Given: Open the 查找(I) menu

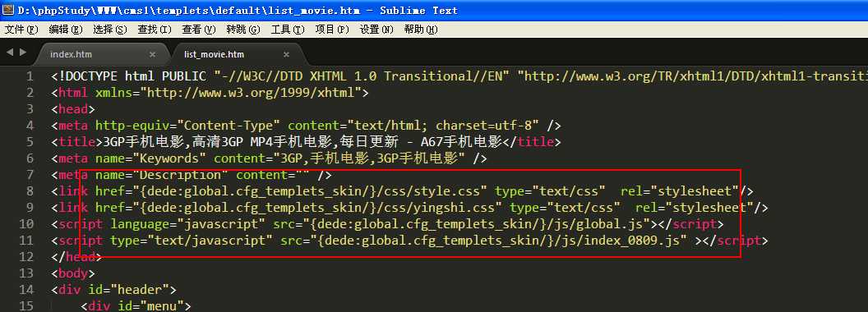Looking at the screenshot, I should (154, 30).
